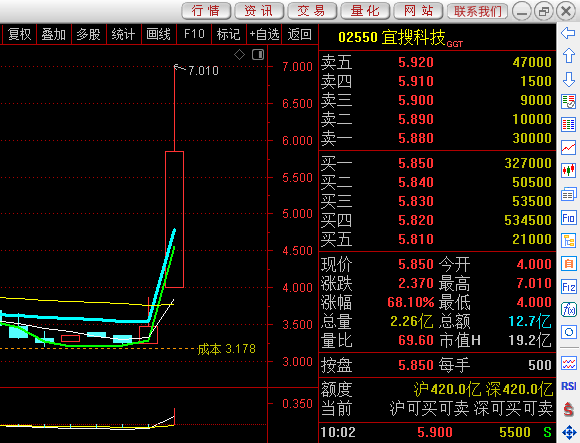Click the 返回 return button
Screen dimensions: 580x443
[300, 34]
